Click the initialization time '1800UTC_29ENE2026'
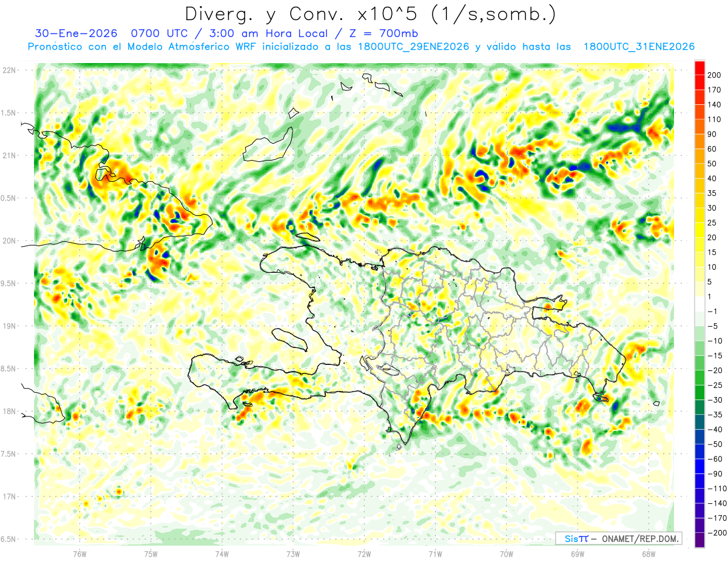 click(414, 47)
